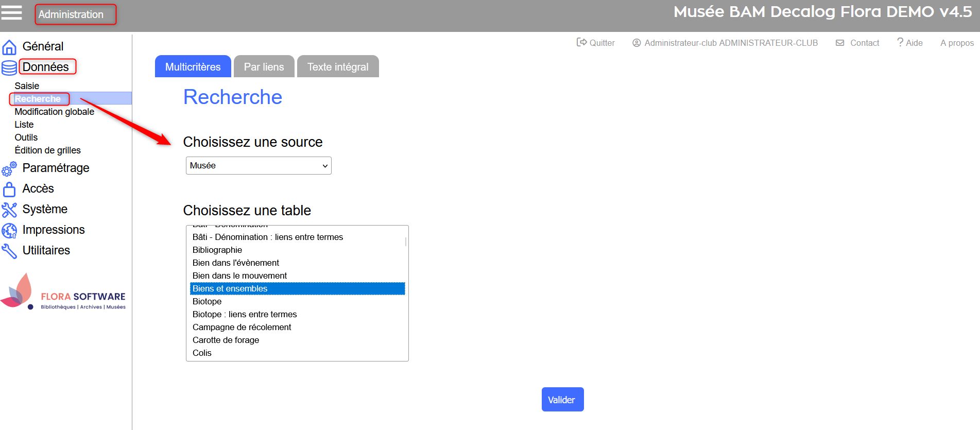Switch to the Texte intégral tab

(338, 67)
